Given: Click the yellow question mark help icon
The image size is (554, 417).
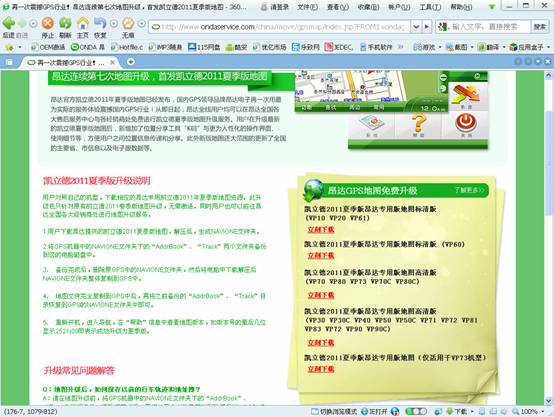Looking at the screenshot, I should [419, 123].
